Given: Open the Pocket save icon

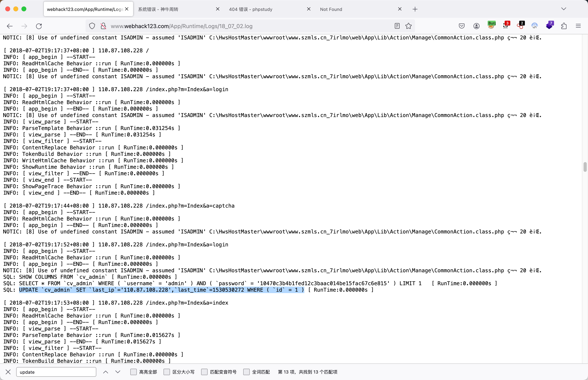Looking at the screenshot, I should (462, 26).
